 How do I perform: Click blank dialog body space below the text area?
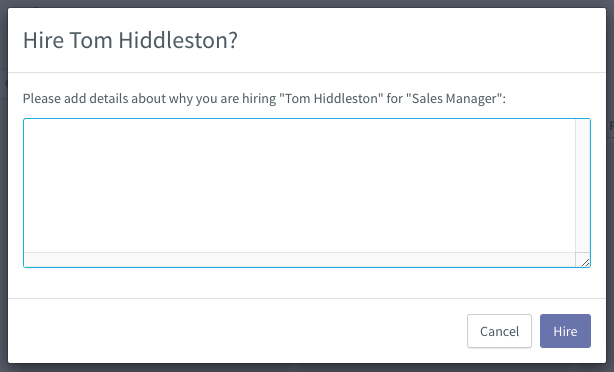click(307, 283)
